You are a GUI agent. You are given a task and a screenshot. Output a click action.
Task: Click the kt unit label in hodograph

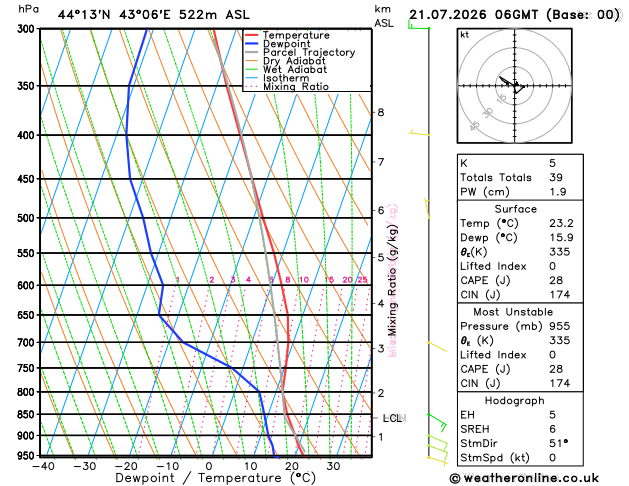(x=465, y=35)
